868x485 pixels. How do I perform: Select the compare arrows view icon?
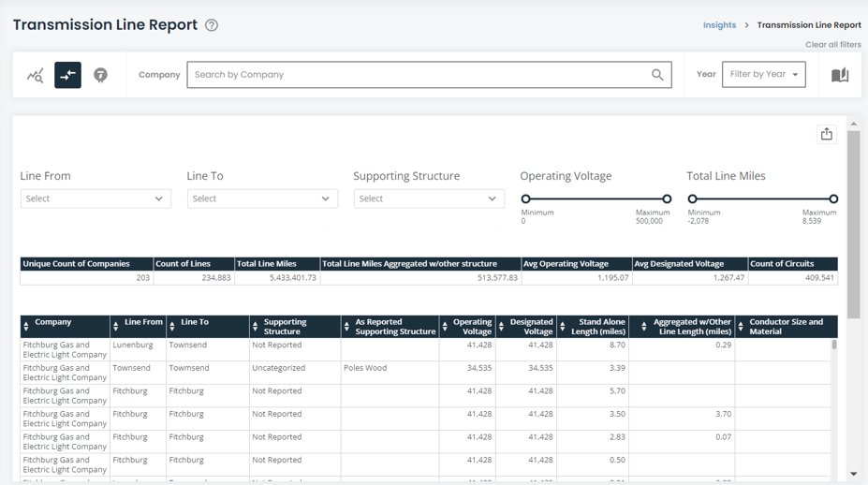pos(67,75)
